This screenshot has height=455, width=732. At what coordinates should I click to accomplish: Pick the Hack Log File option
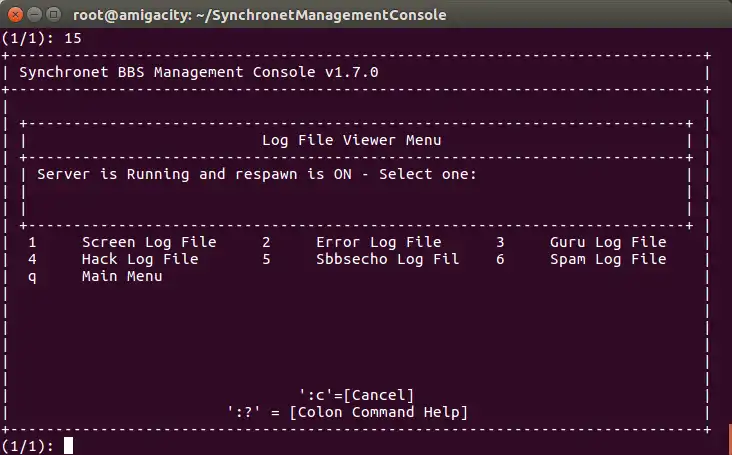(x=140, y=259)
